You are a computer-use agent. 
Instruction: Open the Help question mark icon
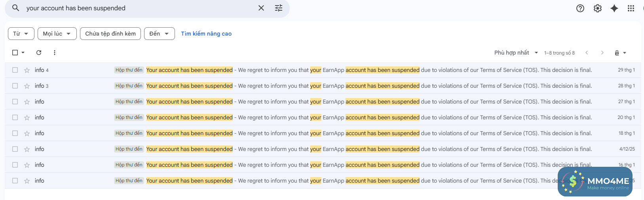580,8
